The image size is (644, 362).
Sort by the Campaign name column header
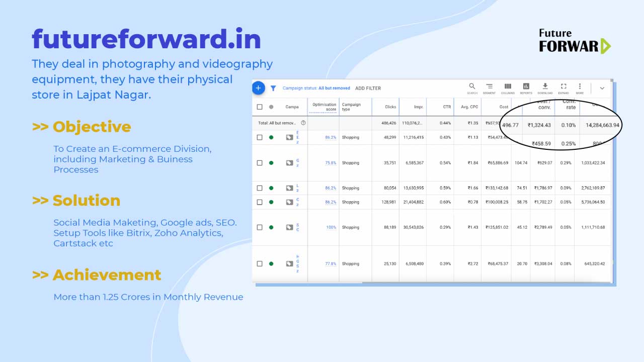(x=292, y=107)
